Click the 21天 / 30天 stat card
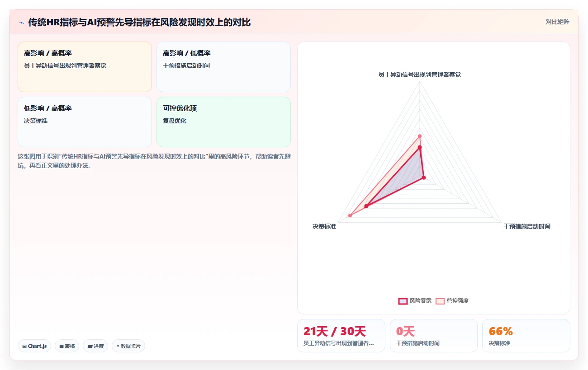This screenshot has height=370, width=588. coord(341,336)
